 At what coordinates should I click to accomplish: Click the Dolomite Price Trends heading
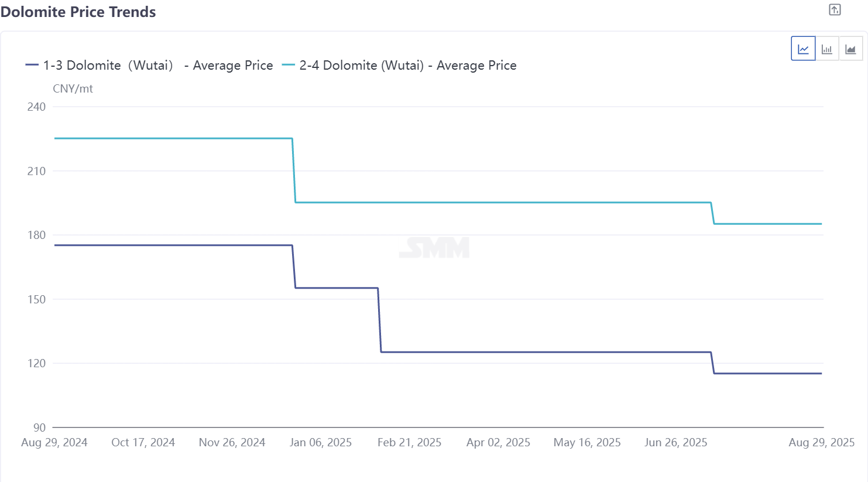[x=78, y=12]
